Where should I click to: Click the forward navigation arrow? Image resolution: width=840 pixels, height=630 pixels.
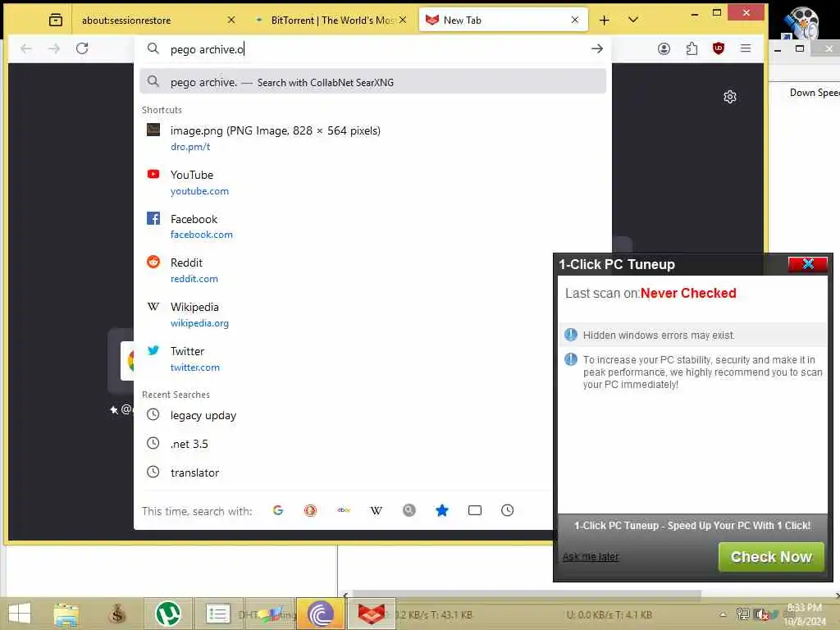[54, 48]
